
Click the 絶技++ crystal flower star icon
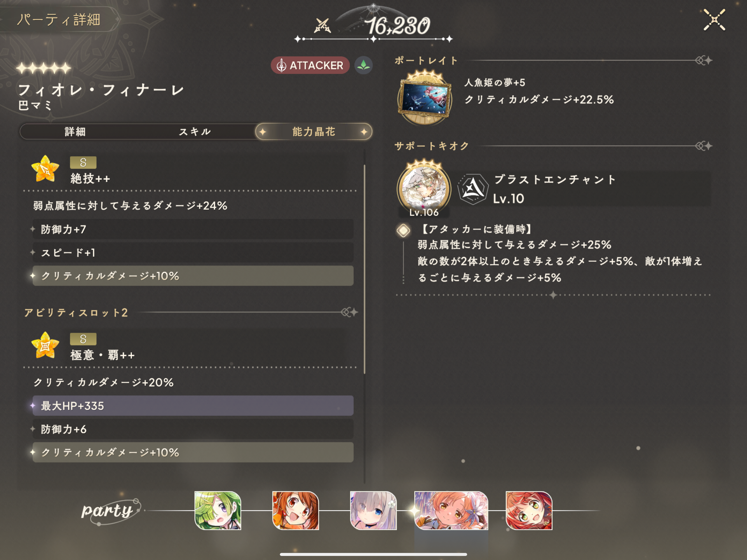(x=45, y=169)
